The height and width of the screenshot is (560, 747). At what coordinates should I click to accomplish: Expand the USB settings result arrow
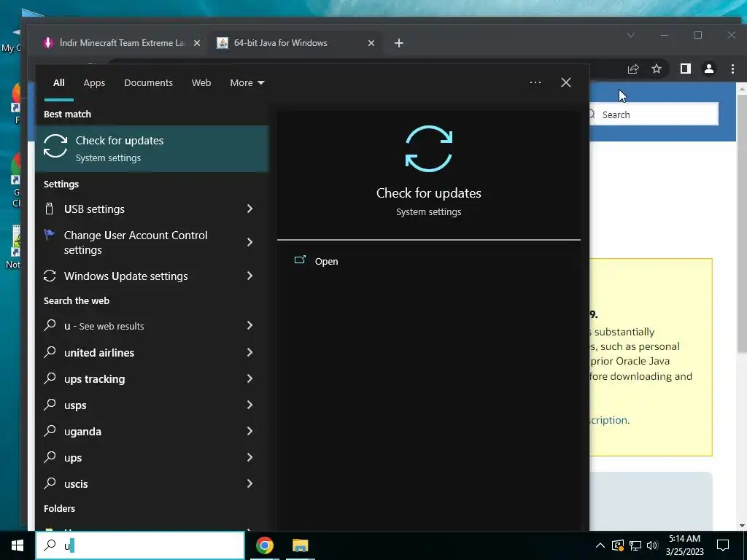[249, 209]
